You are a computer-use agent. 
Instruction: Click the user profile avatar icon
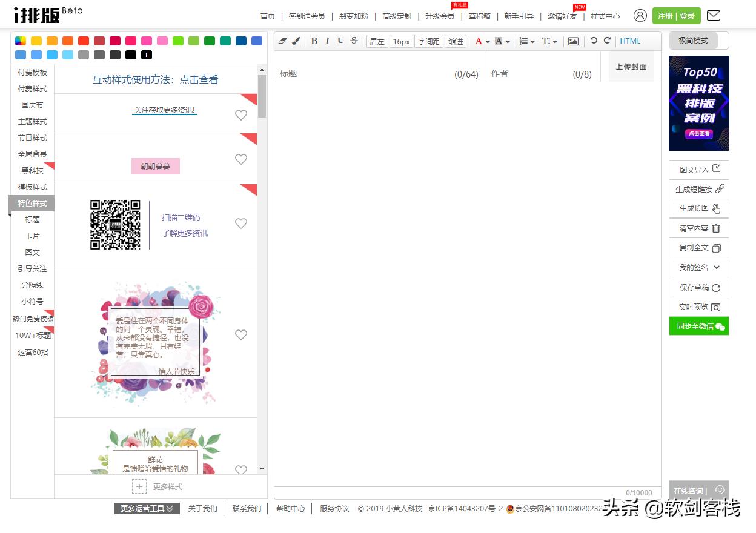(640, 16)
